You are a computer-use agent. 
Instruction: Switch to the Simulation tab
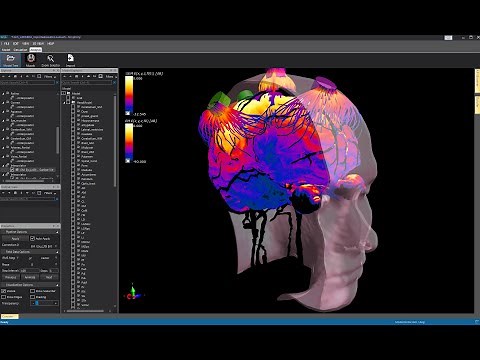[20, 50]
